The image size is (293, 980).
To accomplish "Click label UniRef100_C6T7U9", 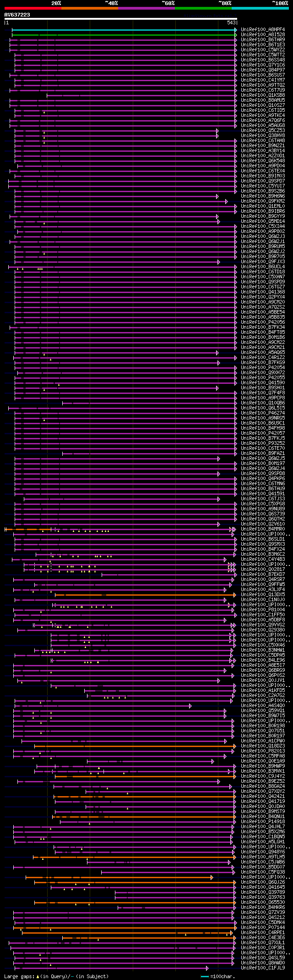I will coord(263,90).
